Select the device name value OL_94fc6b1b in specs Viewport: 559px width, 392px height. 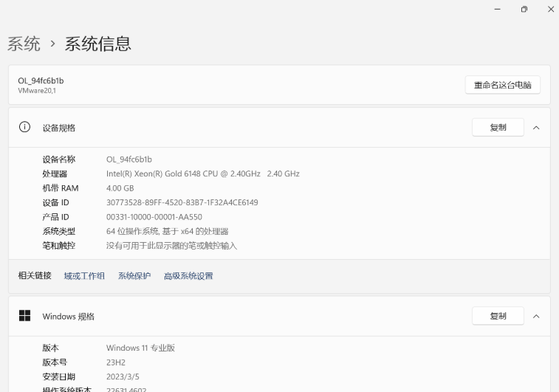pos(129,159)
